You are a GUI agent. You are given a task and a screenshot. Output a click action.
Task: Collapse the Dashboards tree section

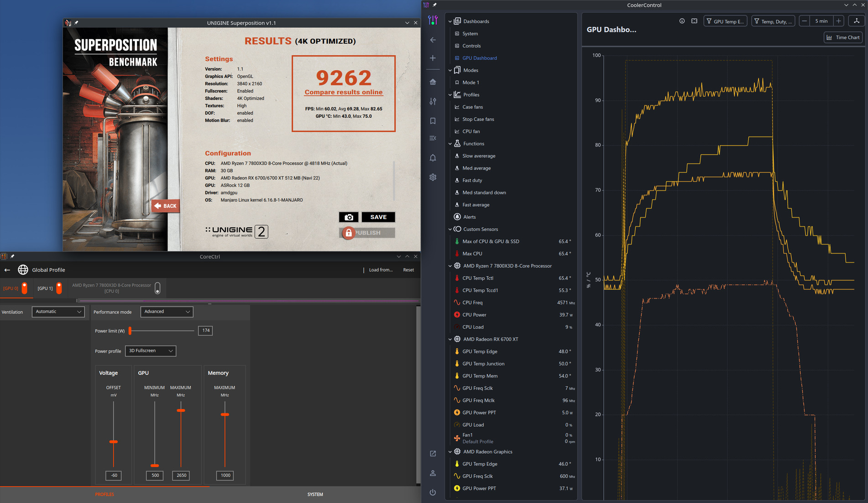click(x=450, y=21)
